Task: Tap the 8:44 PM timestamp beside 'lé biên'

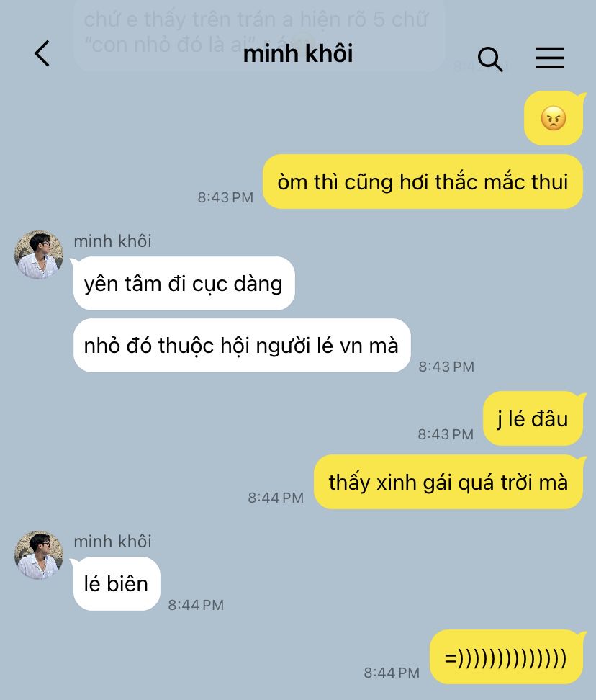Action: pyautogui.click(x=195, y=605)
